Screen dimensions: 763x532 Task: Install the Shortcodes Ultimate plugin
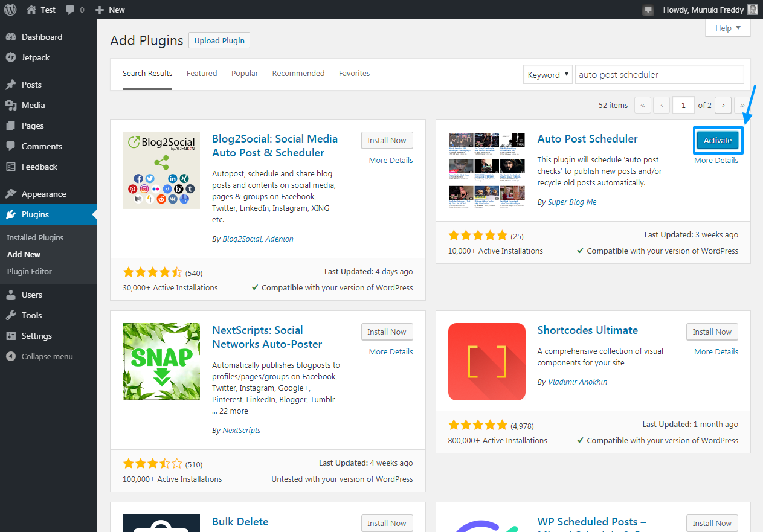point(712,332)
